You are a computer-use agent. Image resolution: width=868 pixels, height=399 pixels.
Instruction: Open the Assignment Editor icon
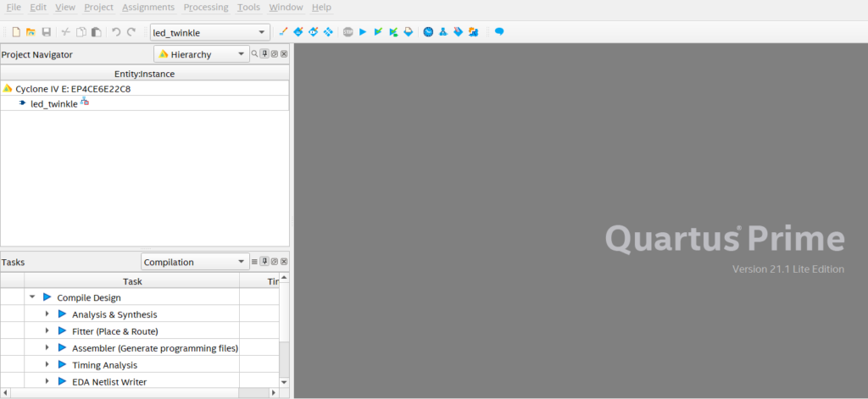[298, 31]
